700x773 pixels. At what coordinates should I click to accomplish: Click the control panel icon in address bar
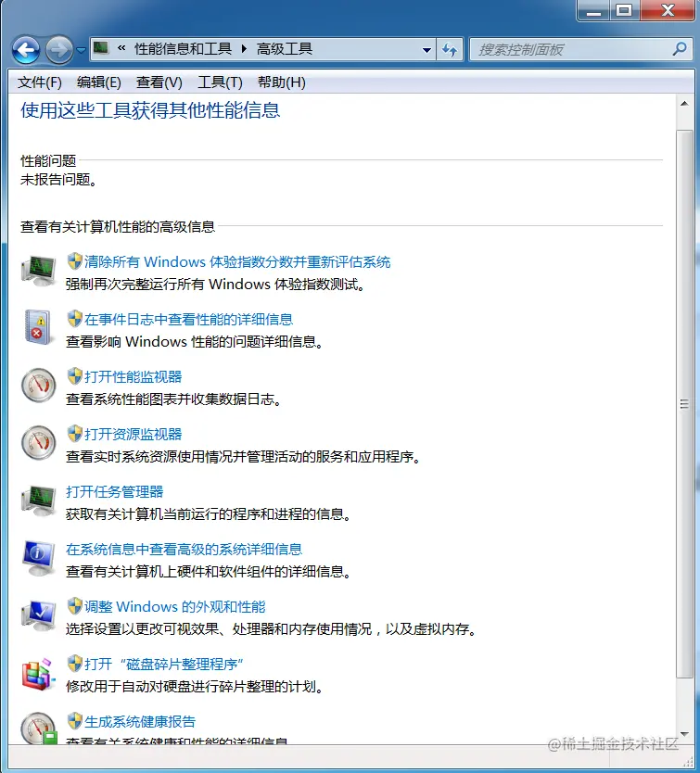(x=101, y=48)
